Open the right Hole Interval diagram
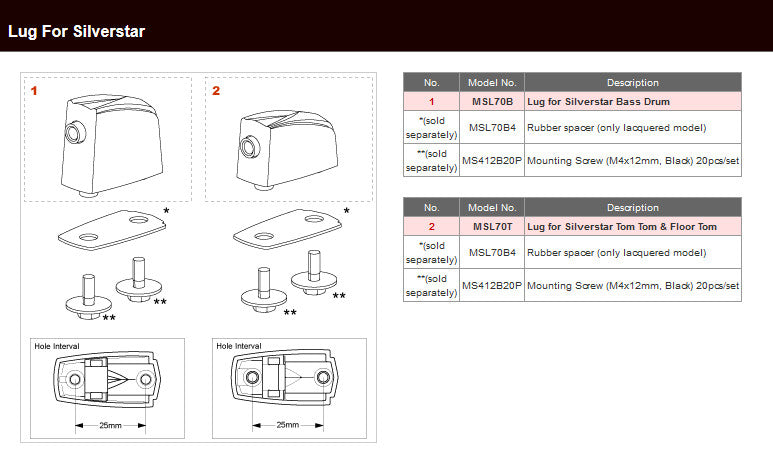Image resolution: width=773 pixels, height=453 pixels. 289,388
